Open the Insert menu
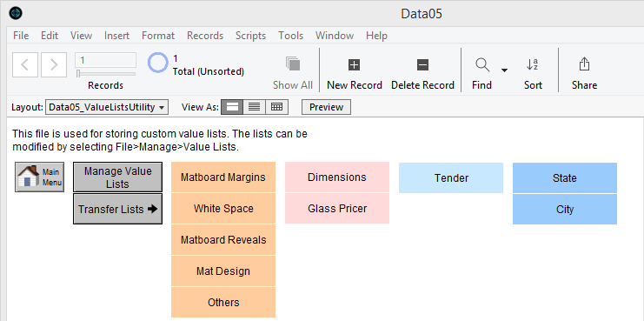This screenshot has width=644, height=321. pyautogui.click(x=116, y=36)
